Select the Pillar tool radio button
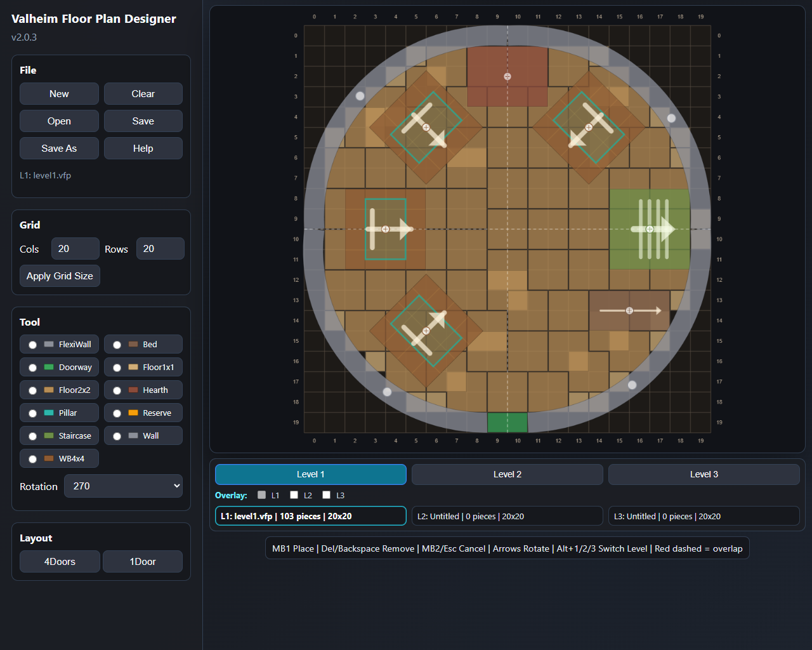812x650 pixels. coord(32,413)
